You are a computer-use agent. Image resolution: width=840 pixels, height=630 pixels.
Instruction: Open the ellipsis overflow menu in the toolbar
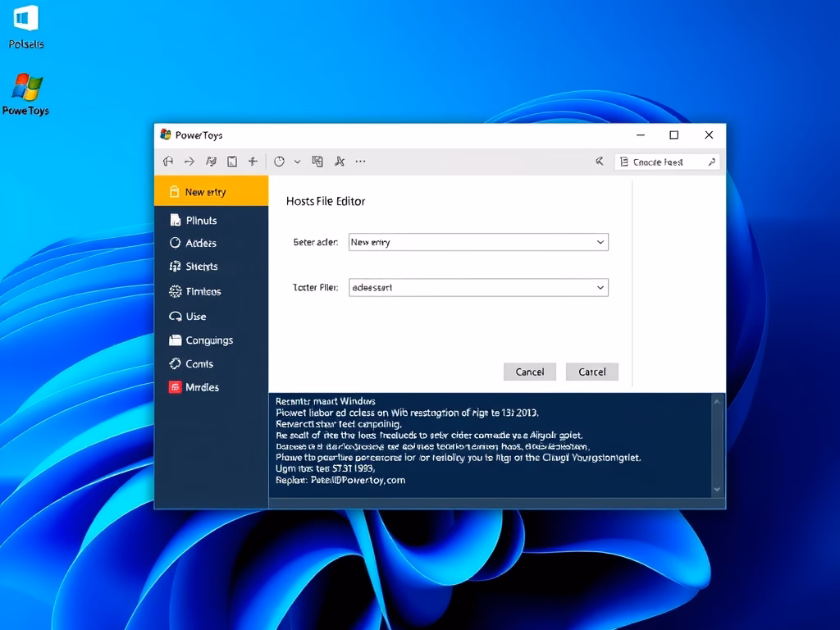point(359,161)
